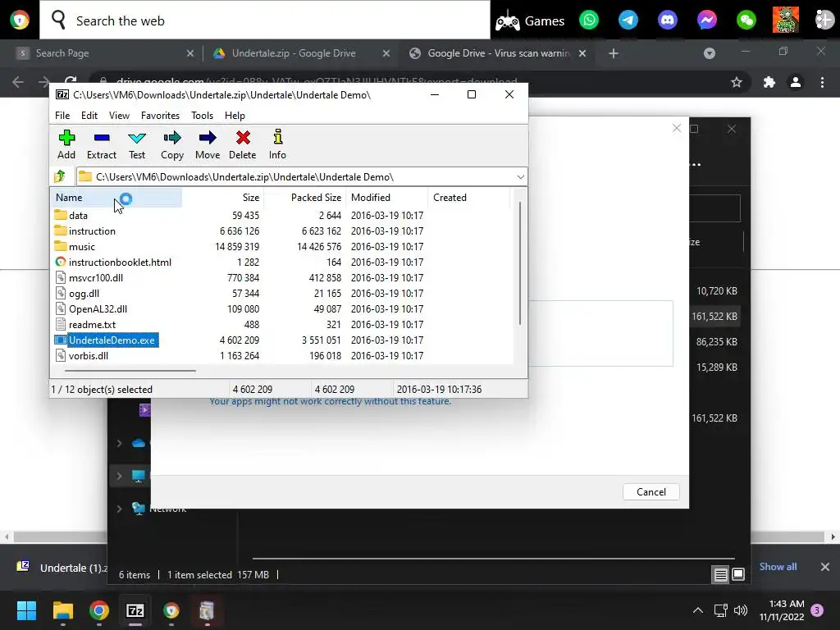Click the Cancel button

click(x=651, y=492)
